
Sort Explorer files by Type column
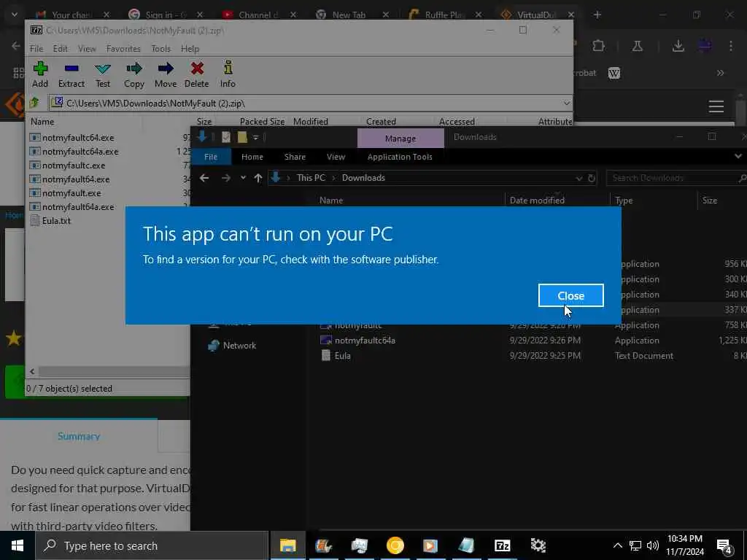[x=624, y=201]
